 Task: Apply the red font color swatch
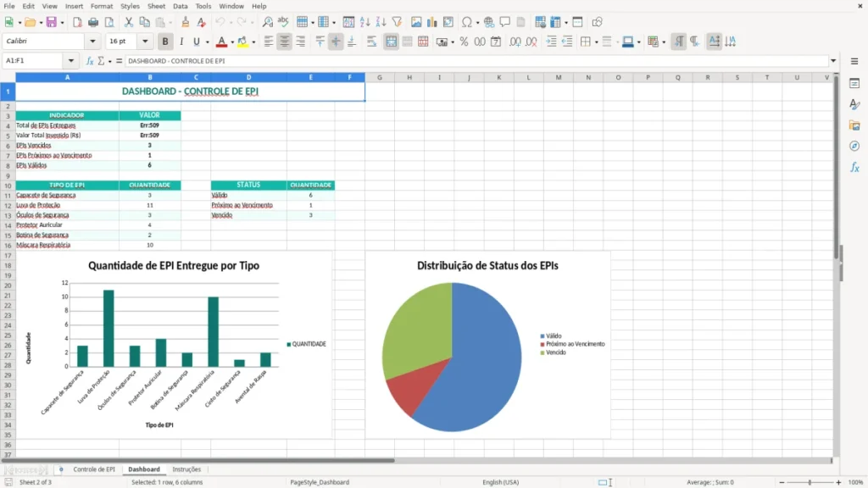point(221,42)
